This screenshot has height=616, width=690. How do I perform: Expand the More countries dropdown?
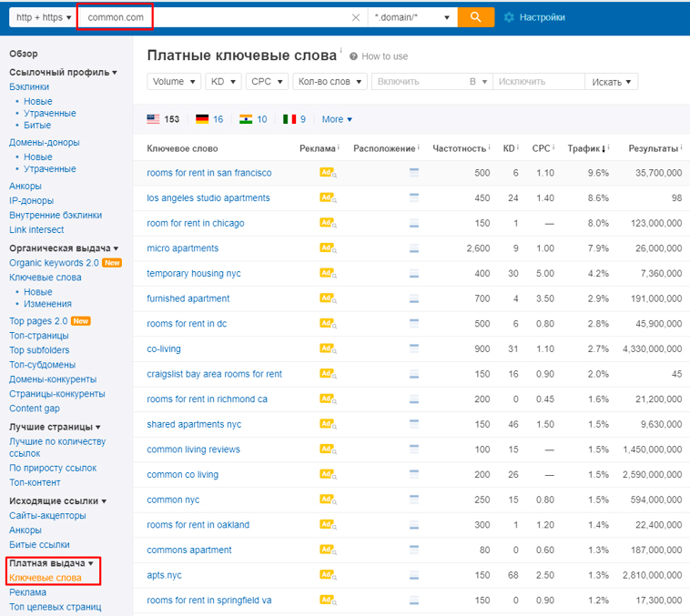(x=337, y=119)
